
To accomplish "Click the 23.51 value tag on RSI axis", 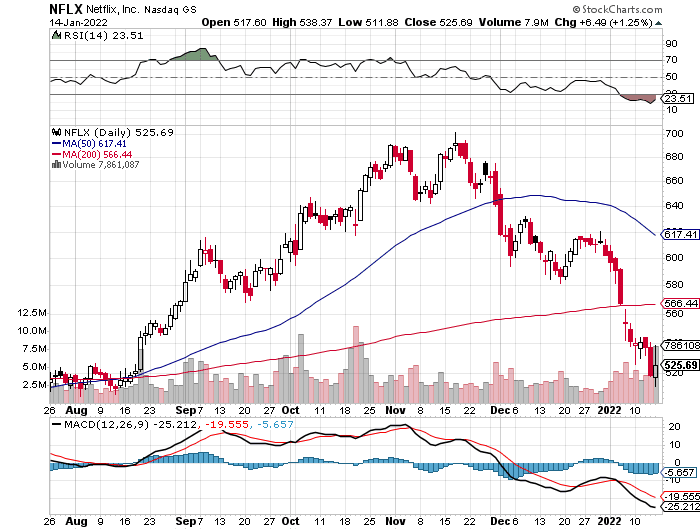I will click(x=678, y=99).
